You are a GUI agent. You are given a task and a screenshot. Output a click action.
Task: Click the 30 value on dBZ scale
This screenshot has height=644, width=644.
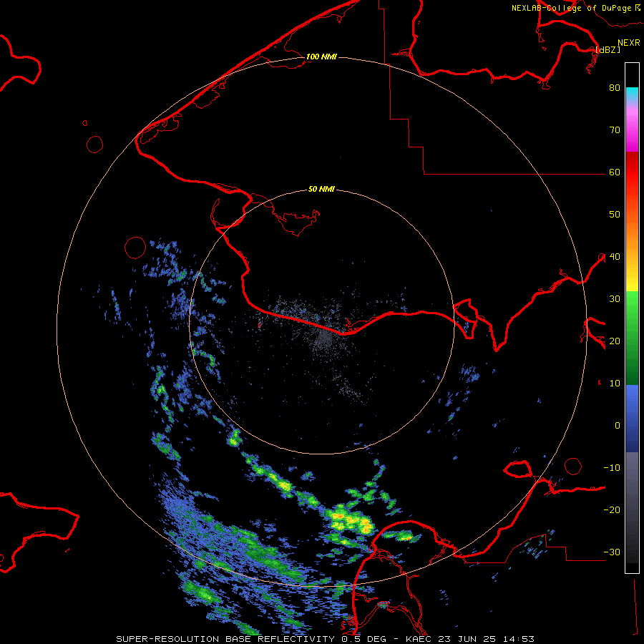click(x=615, y=299)
